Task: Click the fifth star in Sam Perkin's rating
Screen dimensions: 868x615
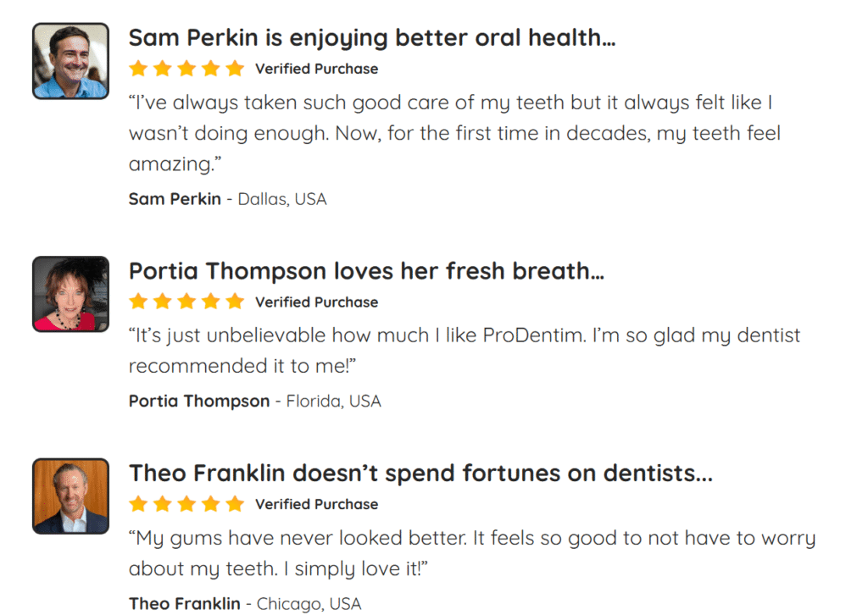Action: pos(235,69)
